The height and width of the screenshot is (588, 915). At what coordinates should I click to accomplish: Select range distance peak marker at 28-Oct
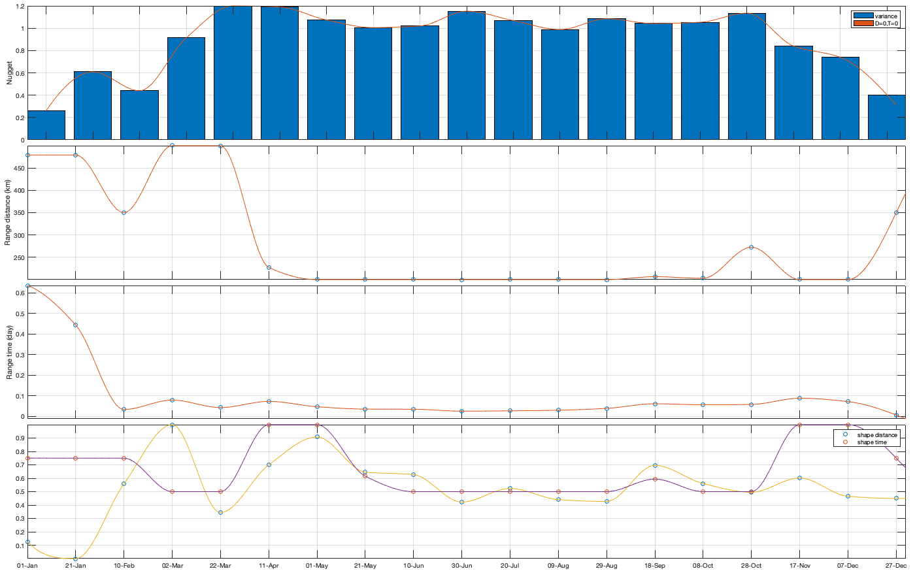[751, 247]
